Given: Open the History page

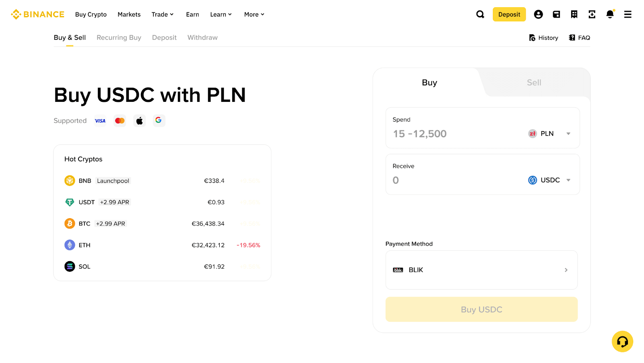Looking at the screenshot, I should pos(543,38).
